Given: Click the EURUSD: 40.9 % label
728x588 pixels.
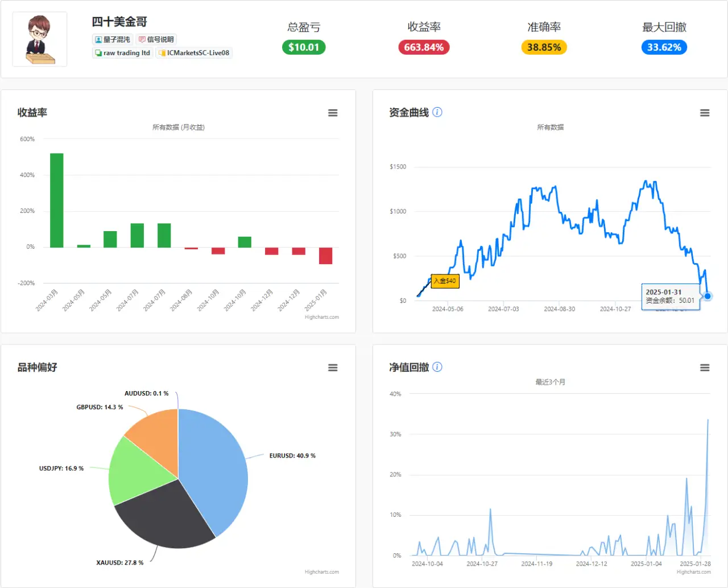Looking at the screenshot, I should [292, 455].
